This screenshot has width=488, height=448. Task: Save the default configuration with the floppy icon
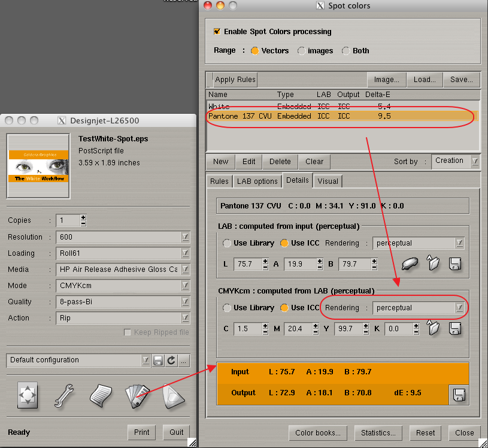[158, 361]
